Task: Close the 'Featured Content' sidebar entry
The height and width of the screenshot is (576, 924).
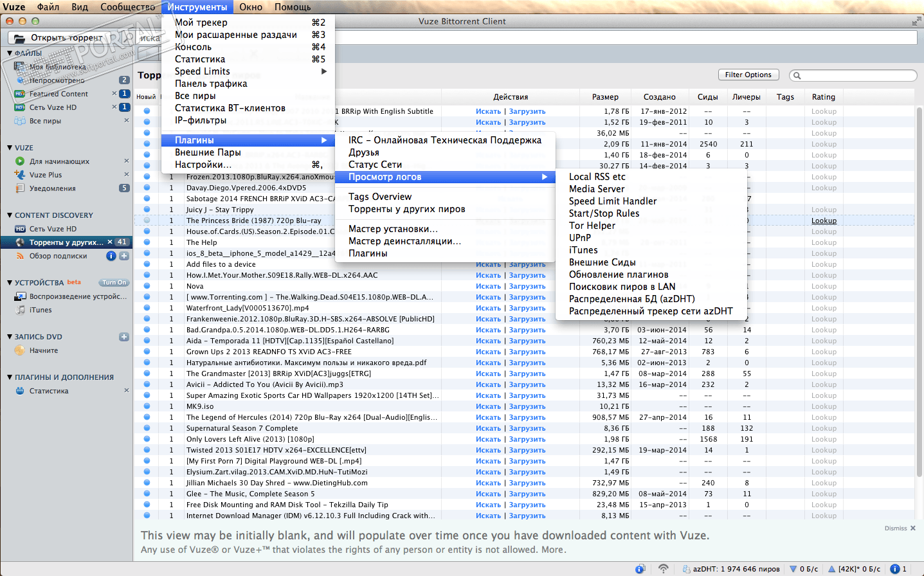Action: 114,93
